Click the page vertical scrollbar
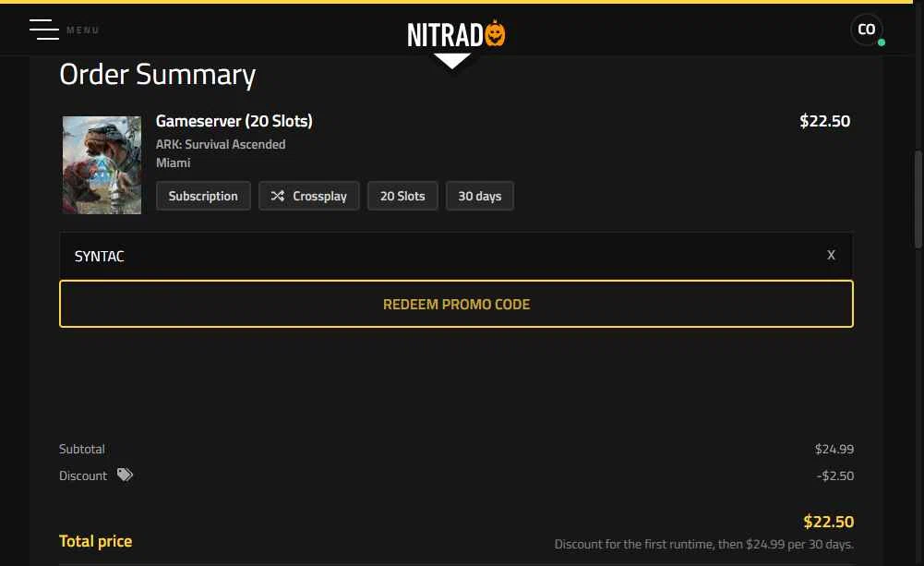 918,199
